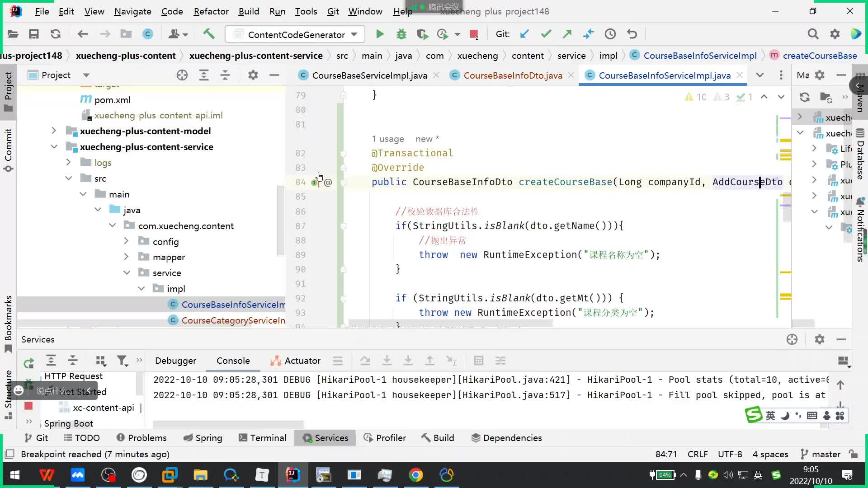Screen dimensions: 868x488
Task: Toggle Commit tool window on left strip
Action: coord(8,150)
